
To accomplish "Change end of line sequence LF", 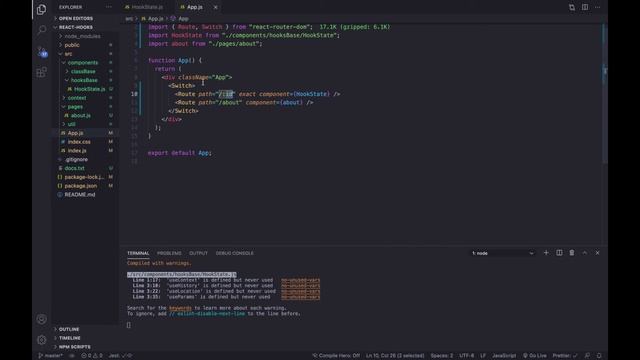I will click(x=483, y=356).
